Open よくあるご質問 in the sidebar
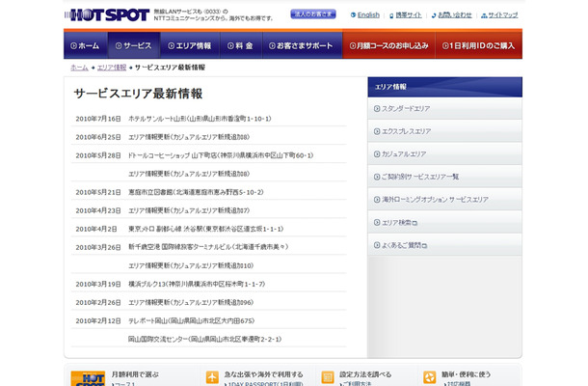 tap(444, 245)
